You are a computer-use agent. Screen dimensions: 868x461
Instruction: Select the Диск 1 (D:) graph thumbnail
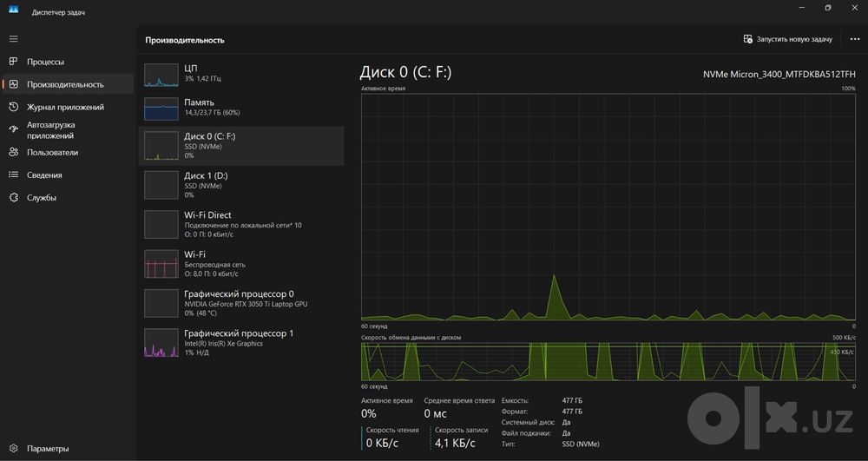161,186
